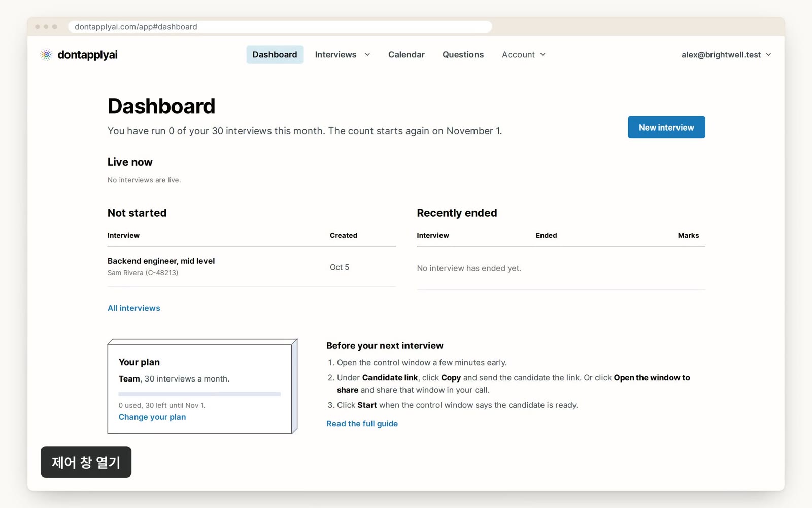Click the Interviews menu label
Screen dimensions: 812x508
(x=335, y=55)
